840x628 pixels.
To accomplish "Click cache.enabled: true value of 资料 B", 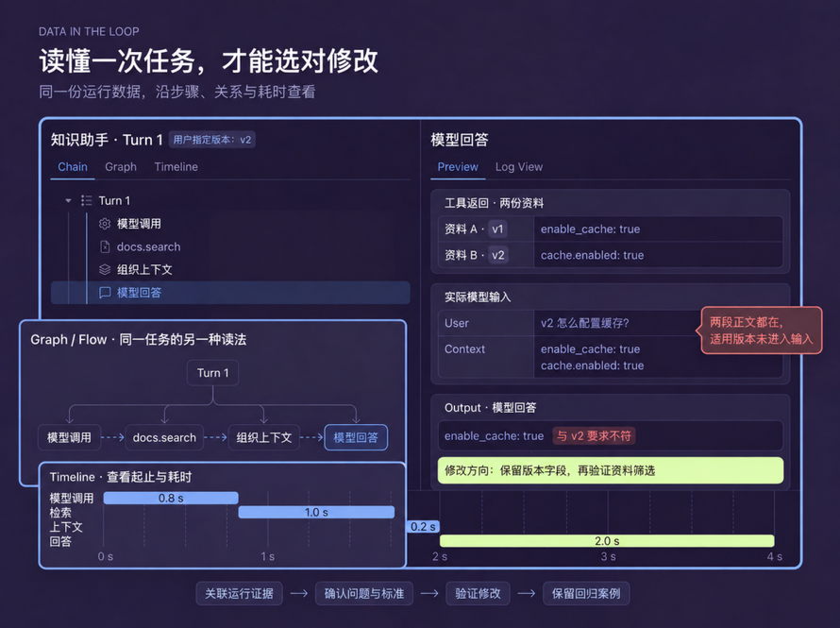I will point(592,255).
